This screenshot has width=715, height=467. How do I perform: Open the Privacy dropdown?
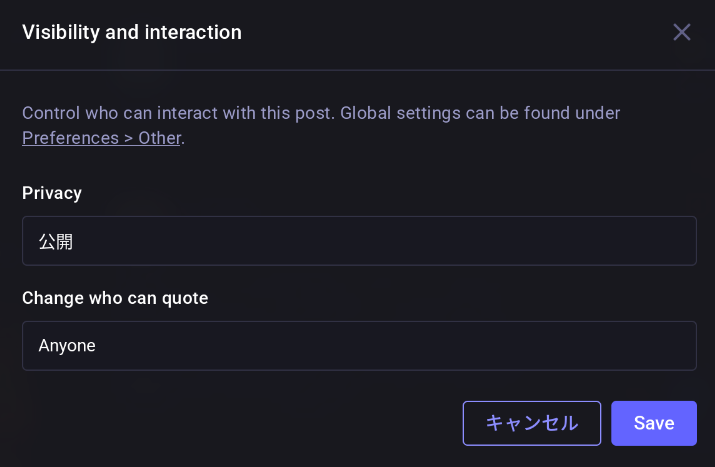pos(359,241)
